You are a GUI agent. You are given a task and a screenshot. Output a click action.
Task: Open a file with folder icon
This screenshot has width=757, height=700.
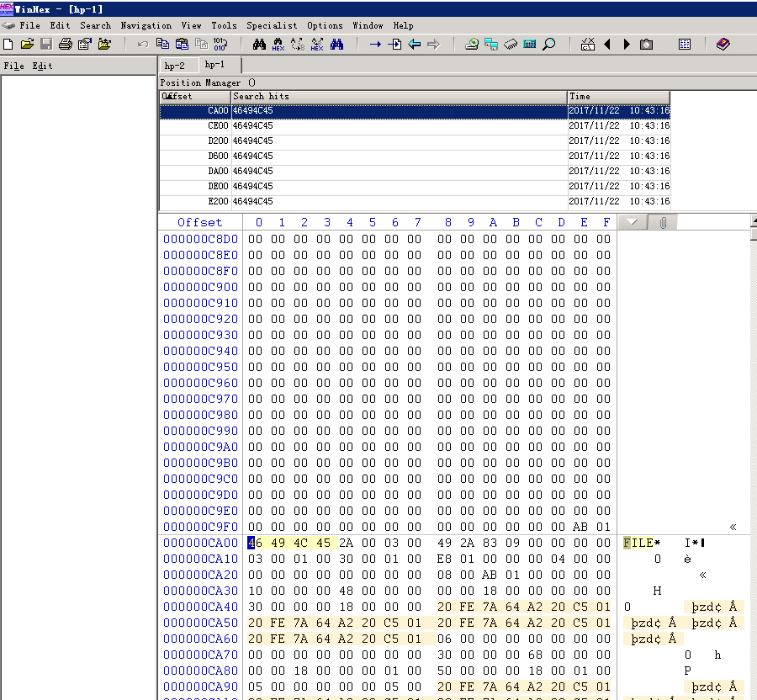pos(27,45)
